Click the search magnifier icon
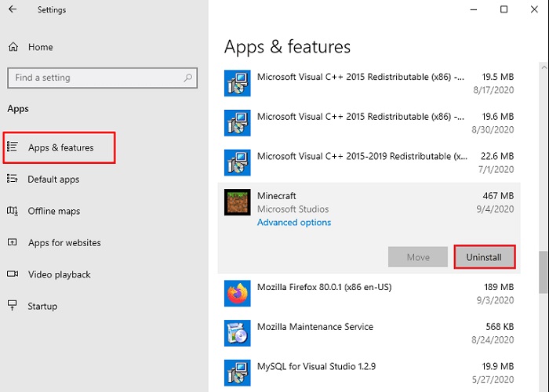The height and width of the screenshot is (392, 549). coord(188,78)
